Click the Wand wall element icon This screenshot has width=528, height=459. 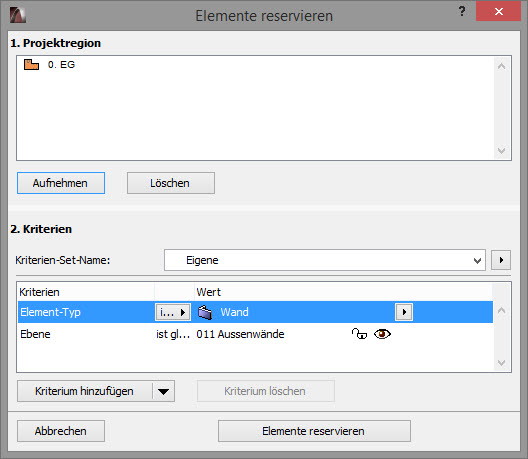click(205, 312)
